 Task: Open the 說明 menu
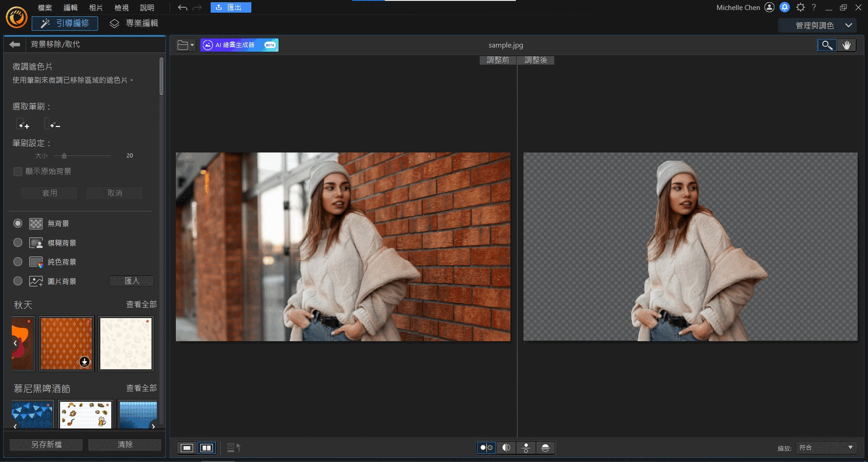[147, 8]
